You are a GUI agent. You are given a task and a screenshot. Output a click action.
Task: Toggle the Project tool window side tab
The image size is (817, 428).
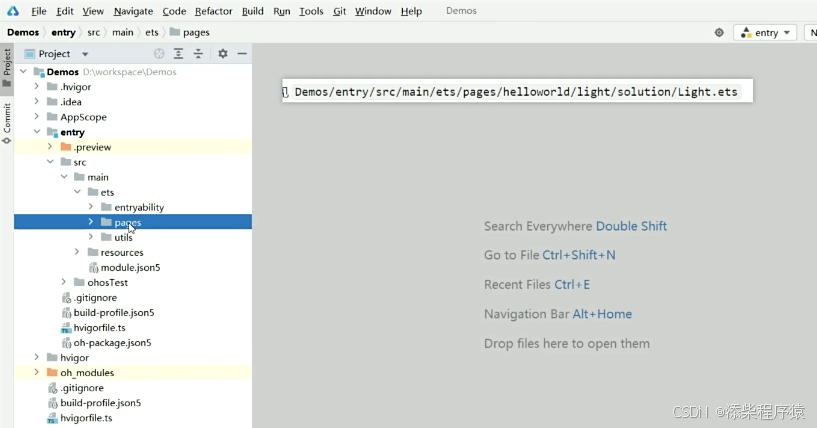[7, 68]
